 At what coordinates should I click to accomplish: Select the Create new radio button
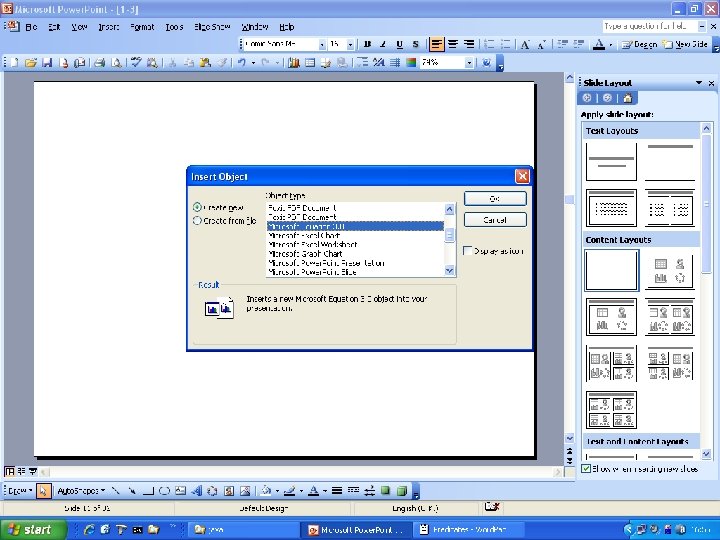(197, 207)
